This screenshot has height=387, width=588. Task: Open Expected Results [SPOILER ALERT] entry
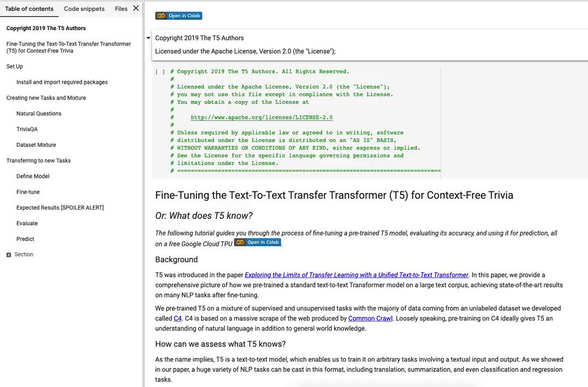coord(60,208)
